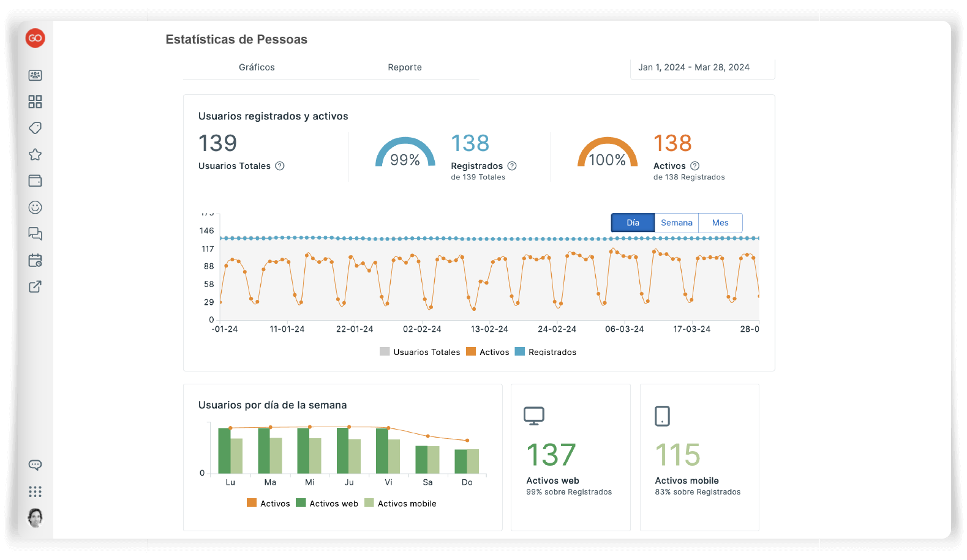This screenshot has width=967, height=560.
Task: Click '99% sobre Registrados' text
Action: coord(569,492)
